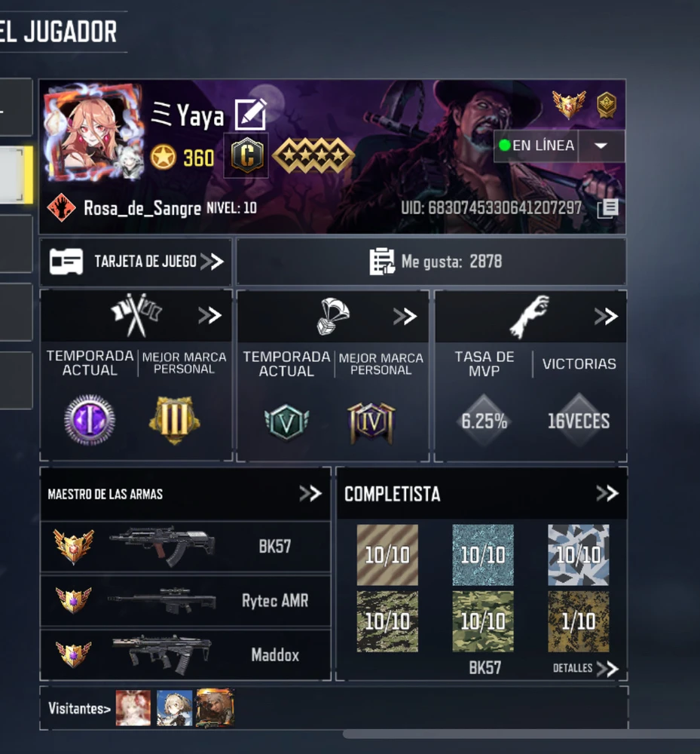Expand the battle royale parachute stats arrows

click(405, 317)
